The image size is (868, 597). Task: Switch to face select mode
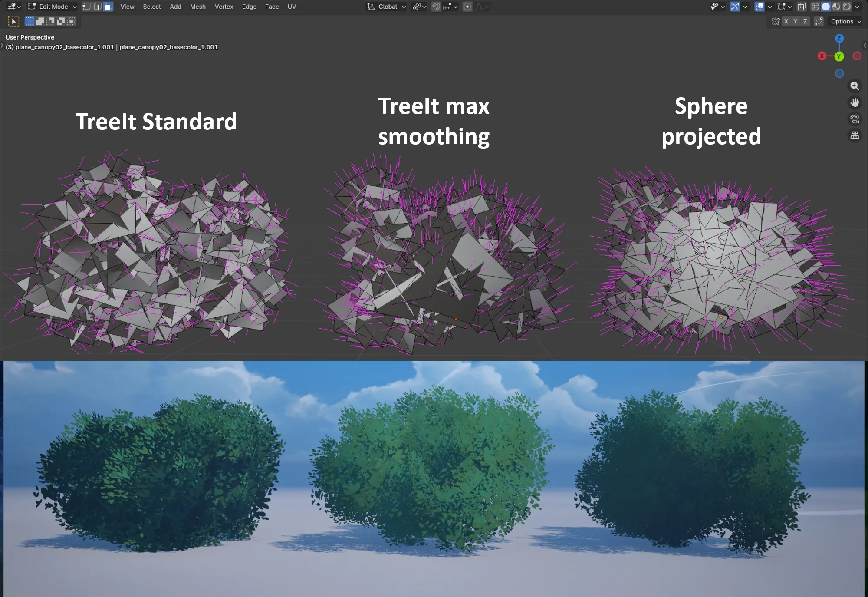(108, 7)
